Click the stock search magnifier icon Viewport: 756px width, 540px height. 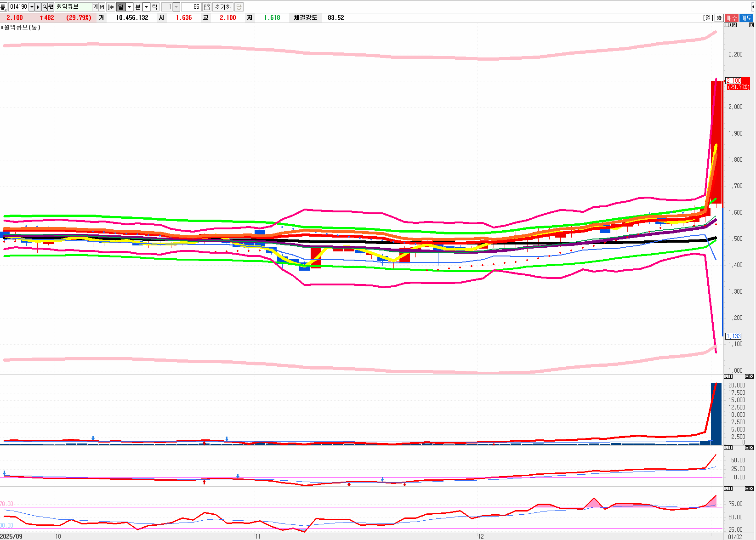coord(45,7)
